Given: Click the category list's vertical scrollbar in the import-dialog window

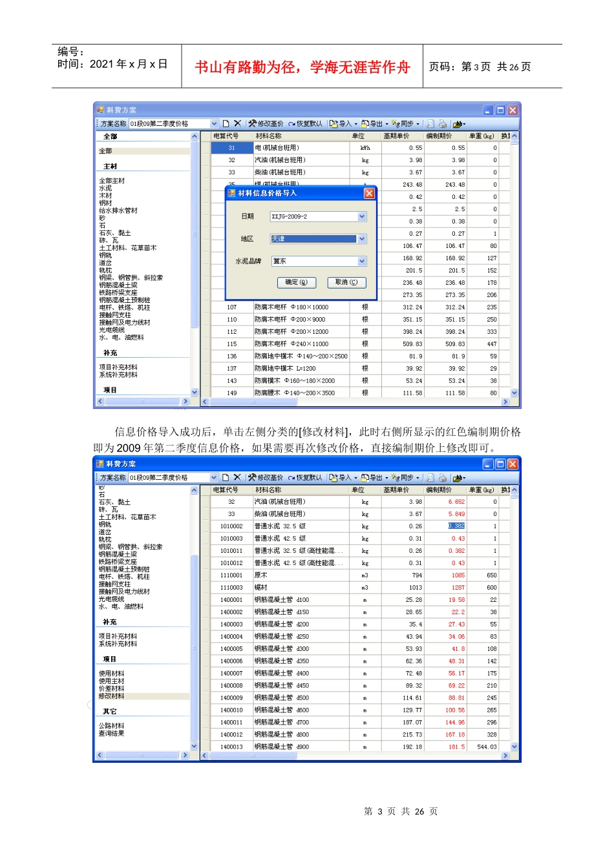Looking at the screenshot, I should [x=195, y=264].
